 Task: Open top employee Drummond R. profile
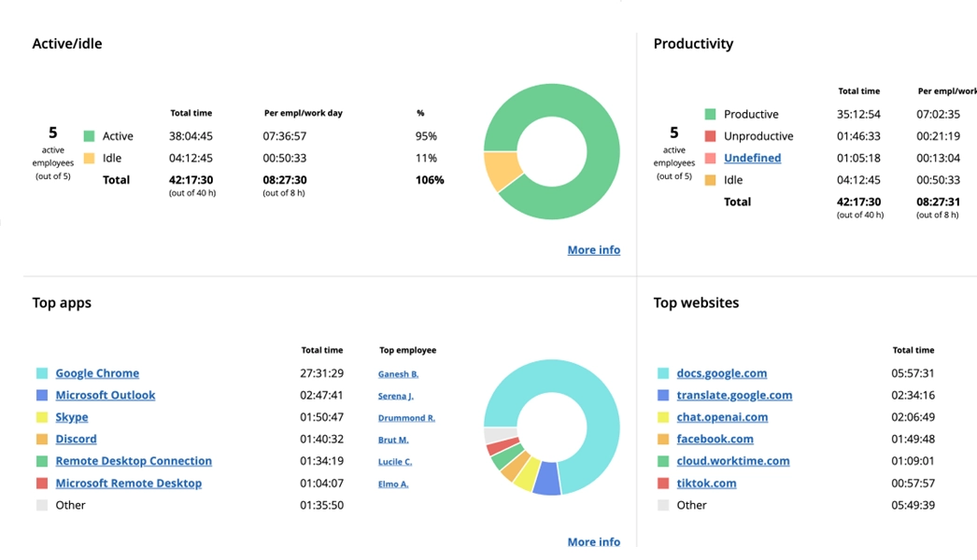pyautogui.click(x=406, y=418)
